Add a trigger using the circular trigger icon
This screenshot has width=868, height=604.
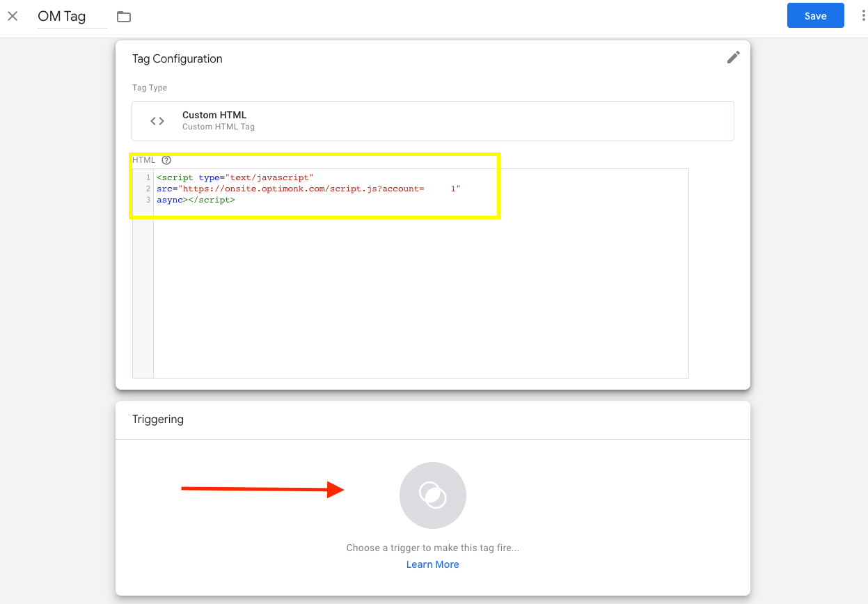pyautogui.click(x=433, y=495)
